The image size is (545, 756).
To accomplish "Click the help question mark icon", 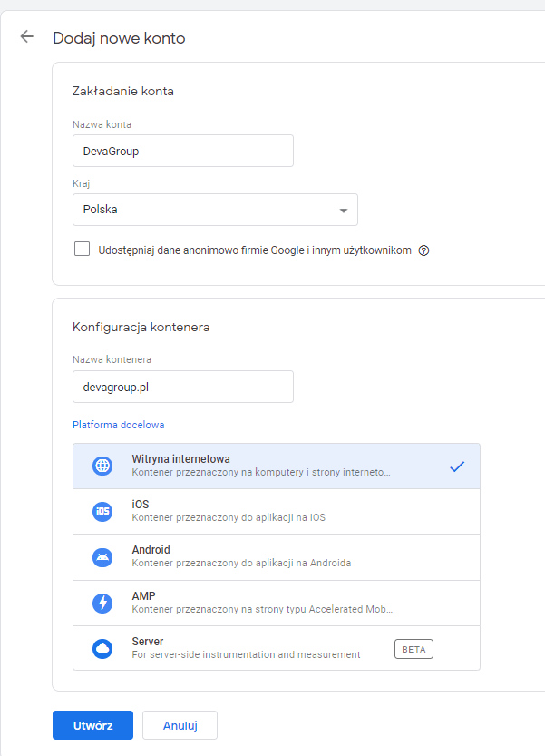I will pos(423,250).
